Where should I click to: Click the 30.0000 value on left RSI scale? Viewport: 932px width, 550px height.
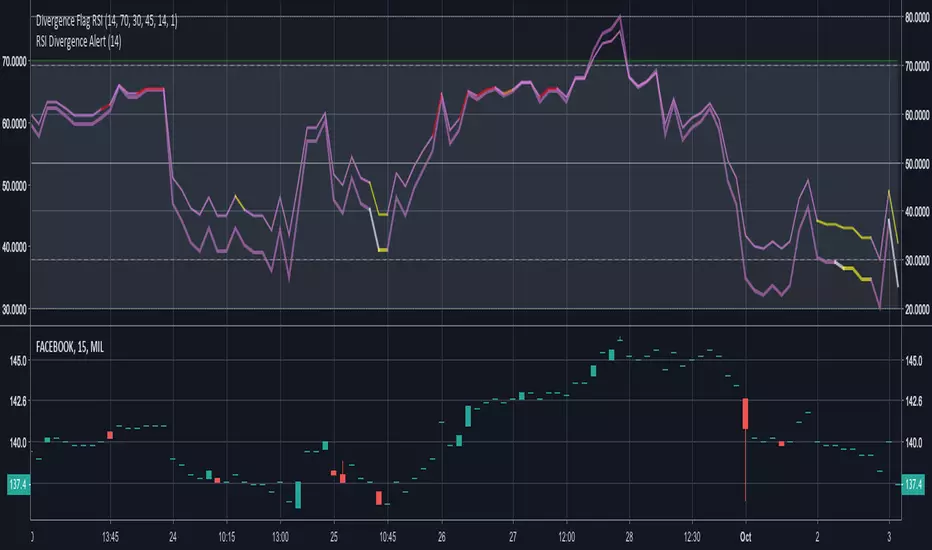pyautogui.click(x=14, y=309)
